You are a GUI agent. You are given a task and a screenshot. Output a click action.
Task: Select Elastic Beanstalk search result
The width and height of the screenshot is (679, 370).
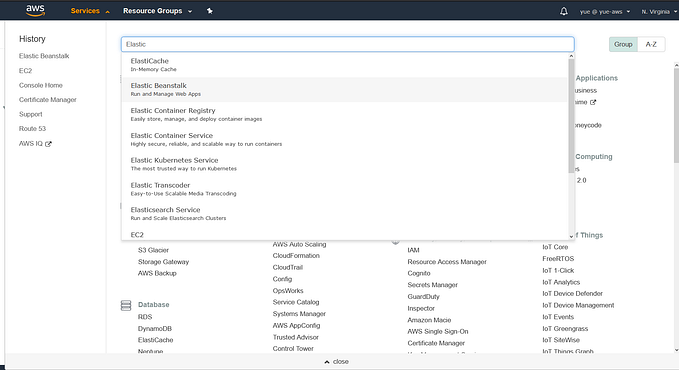344,90
